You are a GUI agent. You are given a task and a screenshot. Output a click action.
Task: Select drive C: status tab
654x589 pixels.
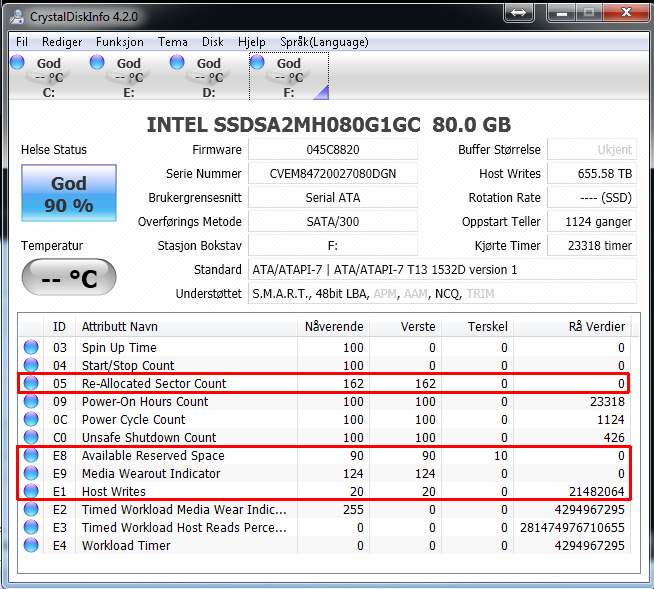(x=48, y=76)
